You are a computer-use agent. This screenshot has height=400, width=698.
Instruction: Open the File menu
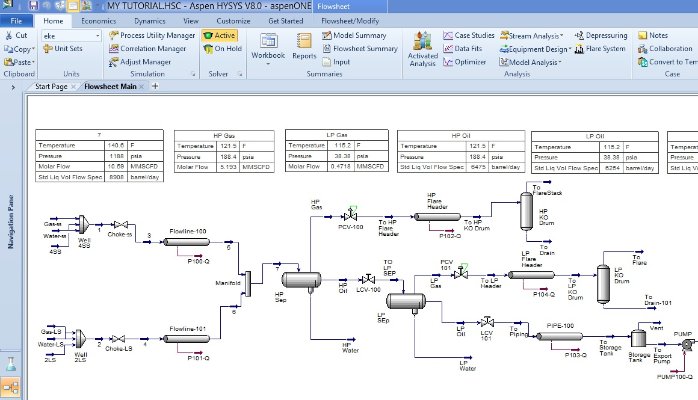pyautogui.click(x=16, y=21)
